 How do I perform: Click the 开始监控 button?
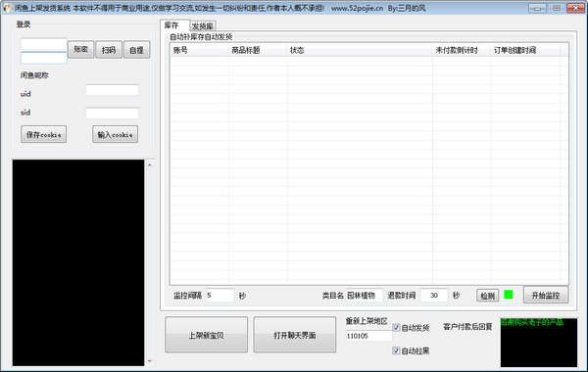pyautogui.click(x=546, y=296)
